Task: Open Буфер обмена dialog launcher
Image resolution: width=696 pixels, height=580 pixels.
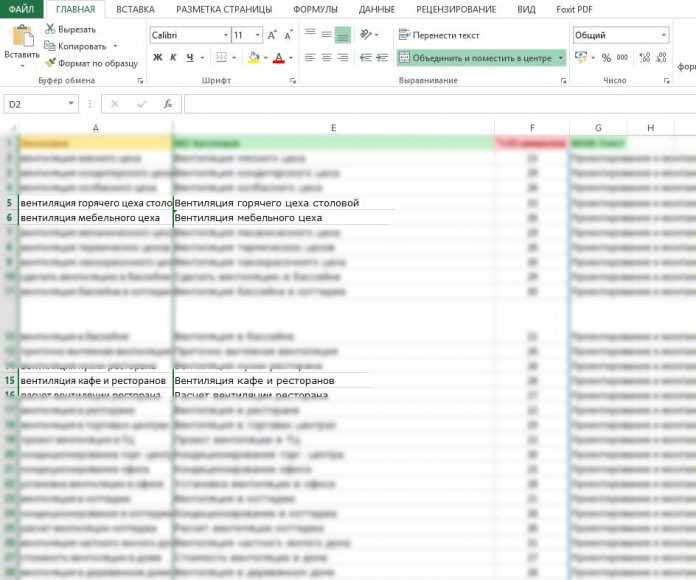Action: tap(140, 81)
